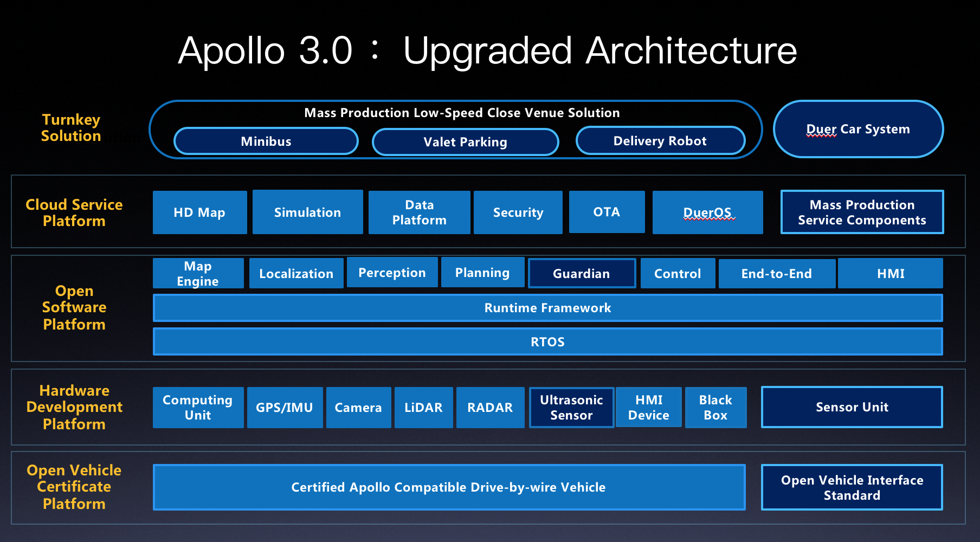Select the Valet Parking box
980x542 pixels.
coord(465,142)
